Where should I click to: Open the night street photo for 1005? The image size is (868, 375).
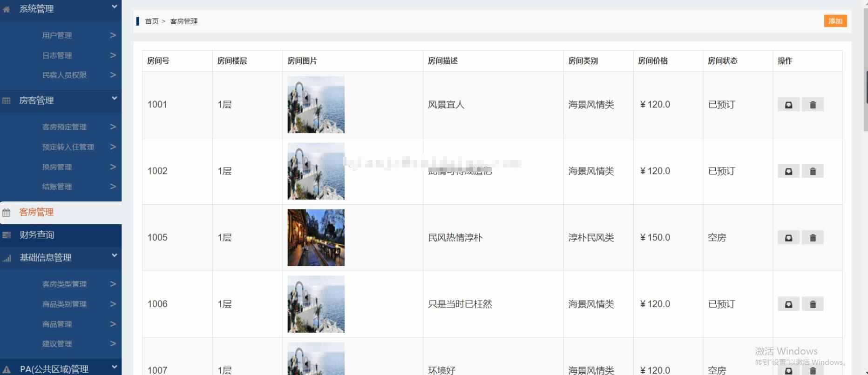click(x=316, y=238)
